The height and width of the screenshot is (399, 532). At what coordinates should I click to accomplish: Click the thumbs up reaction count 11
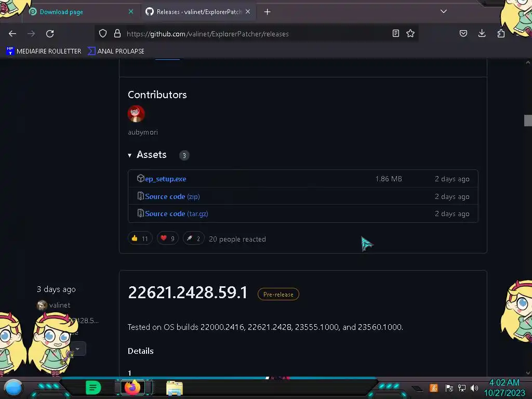point(140,238)
